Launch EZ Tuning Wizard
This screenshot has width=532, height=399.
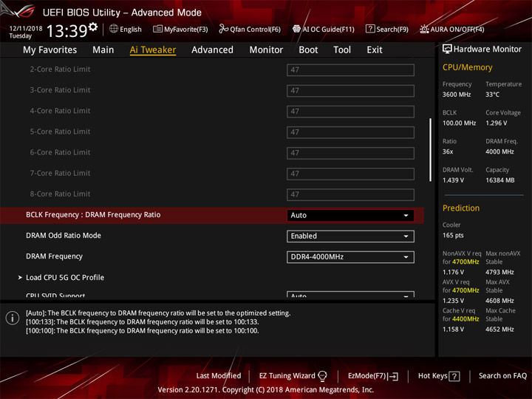point(293,376)
